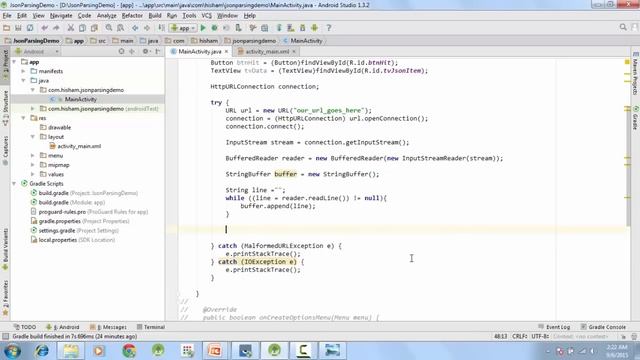Expand the values folder node
This screenshot has height=360, width=640.
point(33,174)
